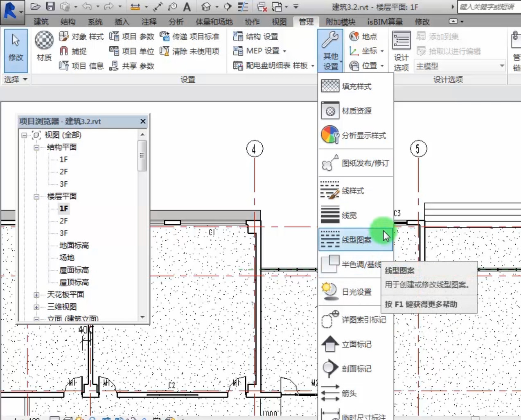
Task: Choose Analysis Display Styles (分析显示样式)
Action: click(x=356, y=135)
